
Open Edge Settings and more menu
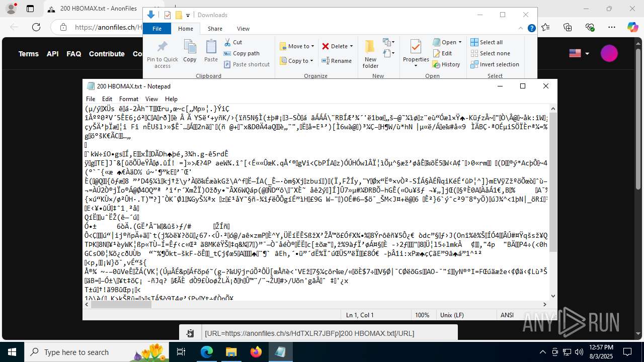coord(612,27)
